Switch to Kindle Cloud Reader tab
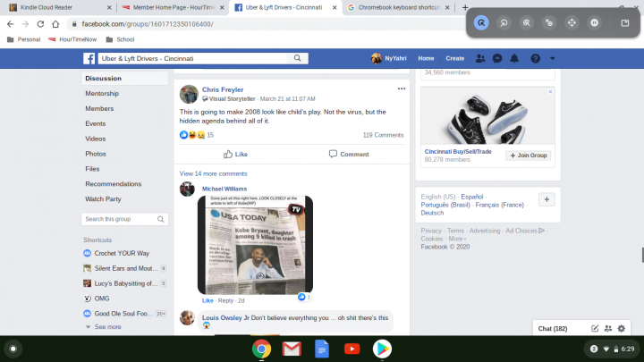Image resolution: width=644 pixels, height=362 pixels. 61,7
